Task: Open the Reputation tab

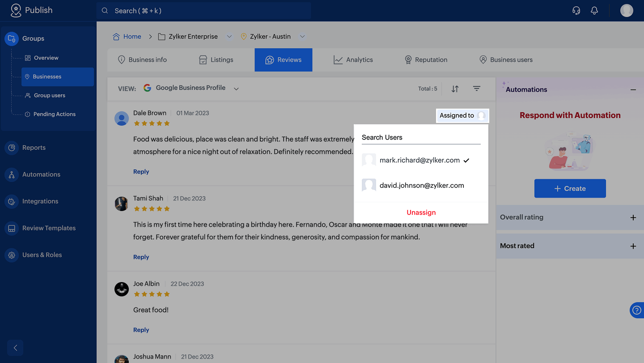Action: pos(426,60)
